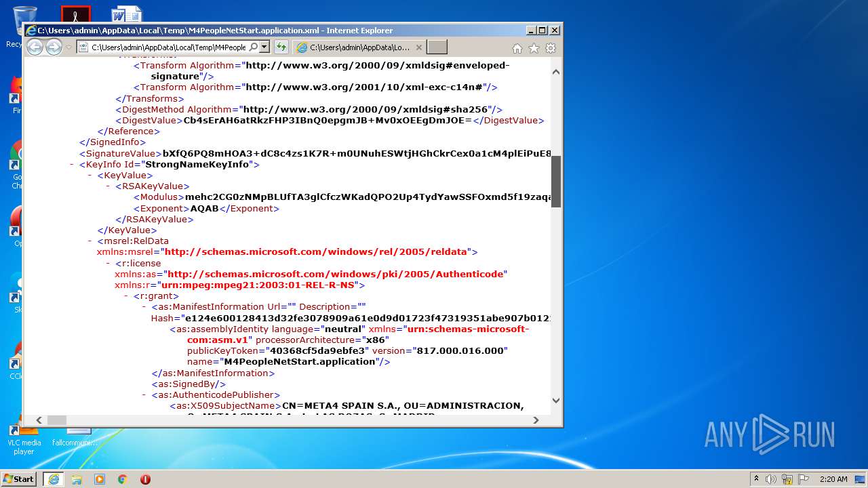Click the vertical scrollbar down arrow
Viewport: 868px width, 488px height.
pyautogui.click(x=556, y=401)
